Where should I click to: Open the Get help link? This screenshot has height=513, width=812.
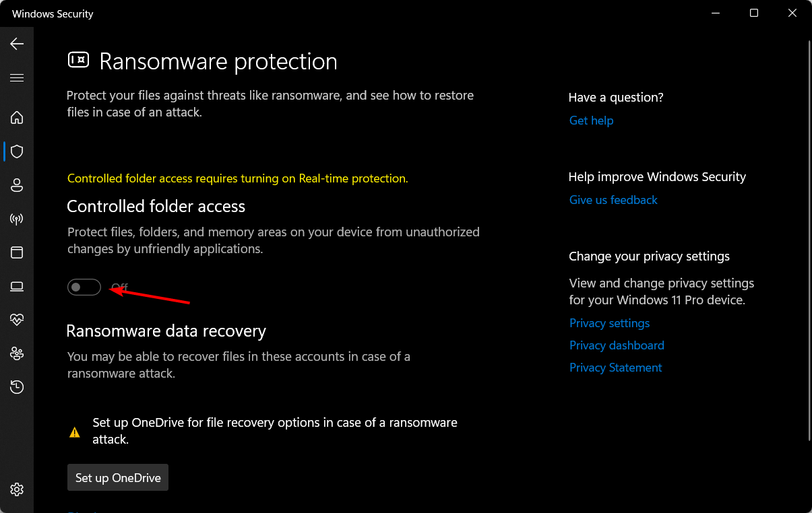[591, 121]
